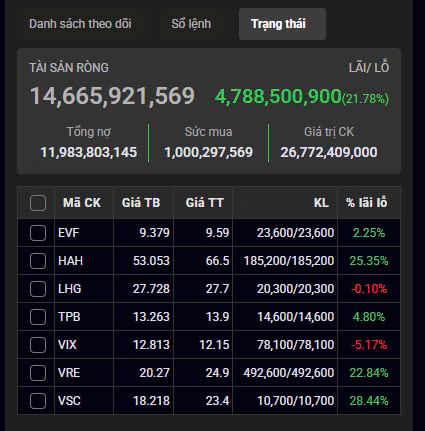Click net asset value 14,665,921,569
This screenshot has height=431, width=425.
click(112, 96)
